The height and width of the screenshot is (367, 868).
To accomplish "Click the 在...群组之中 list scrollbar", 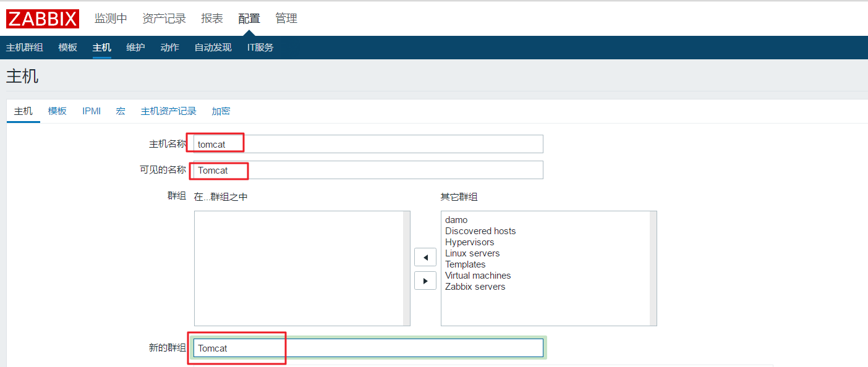I will click(x=407, y=268).
